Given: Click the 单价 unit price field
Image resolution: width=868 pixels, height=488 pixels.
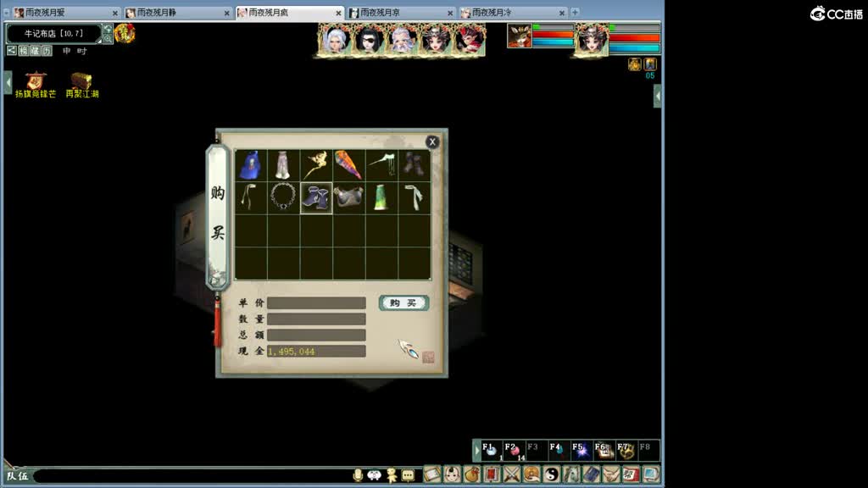Looking at the screenshot, I should point(316,303).
